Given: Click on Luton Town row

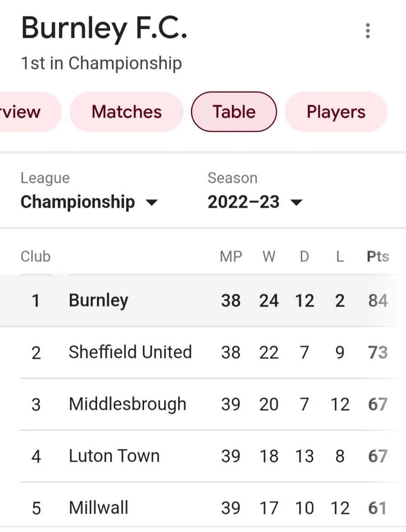Looking at the screenshot, I should [114, 456].
